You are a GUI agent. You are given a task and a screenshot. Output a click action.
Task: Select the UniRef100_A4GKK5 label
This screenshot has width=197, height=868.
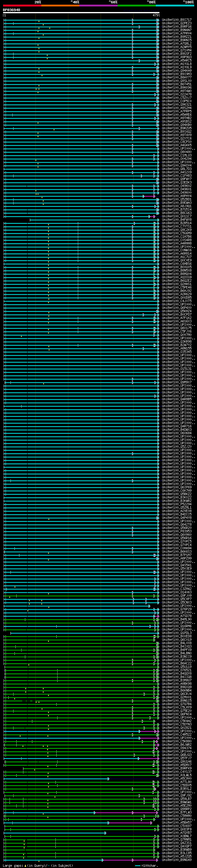tap(177, 145)
